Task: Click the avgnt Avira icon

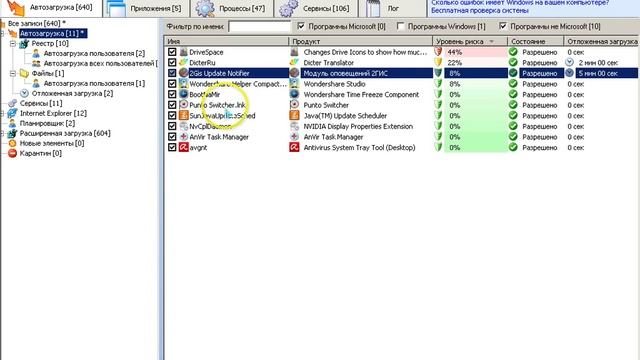Action: coord(183,147)
